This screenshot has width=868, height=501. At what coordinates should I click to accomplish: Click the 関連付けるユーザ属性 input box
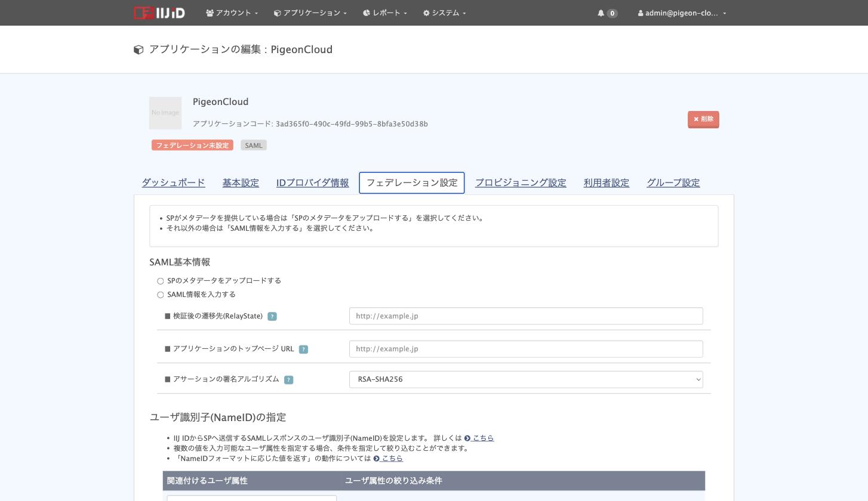(252, 498)
